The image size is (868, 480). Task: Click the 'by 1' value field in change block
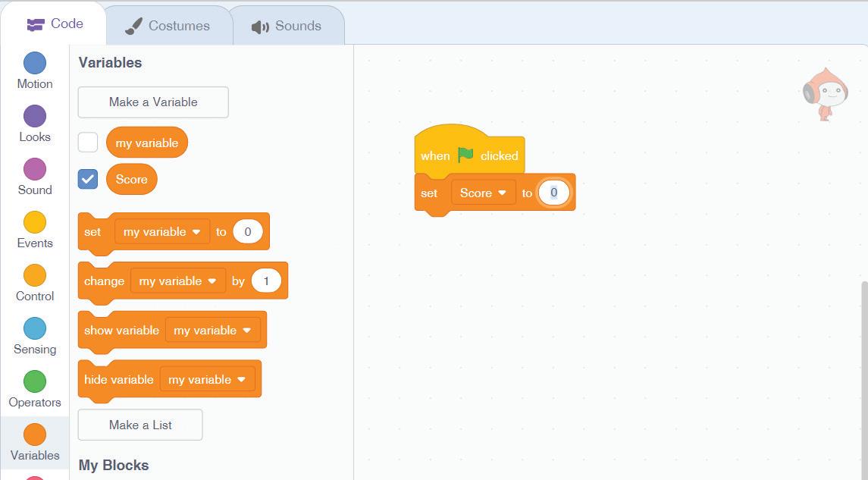[x=266, y=281]
